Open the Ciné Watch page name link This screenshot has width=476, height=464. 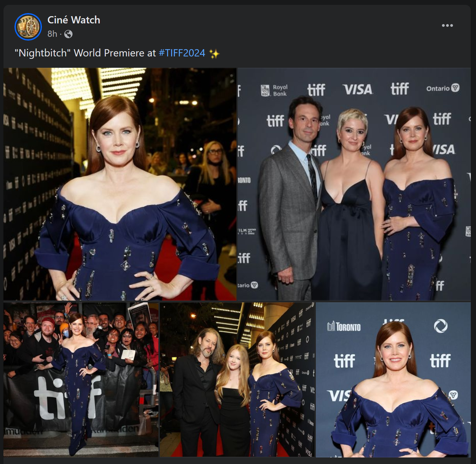click(x=74, y=20)
